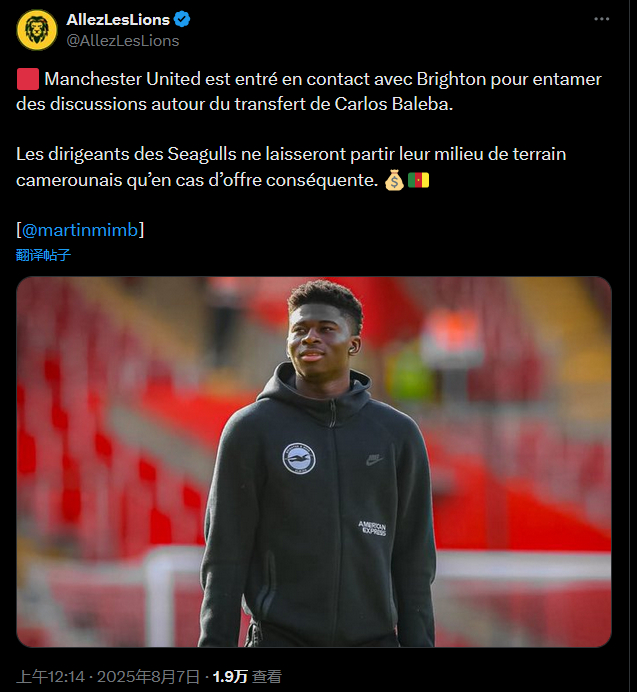Screen dimensions: 637x692
Task: Click the 2025年8月7日 date link
Action: [x=148, y=677]
